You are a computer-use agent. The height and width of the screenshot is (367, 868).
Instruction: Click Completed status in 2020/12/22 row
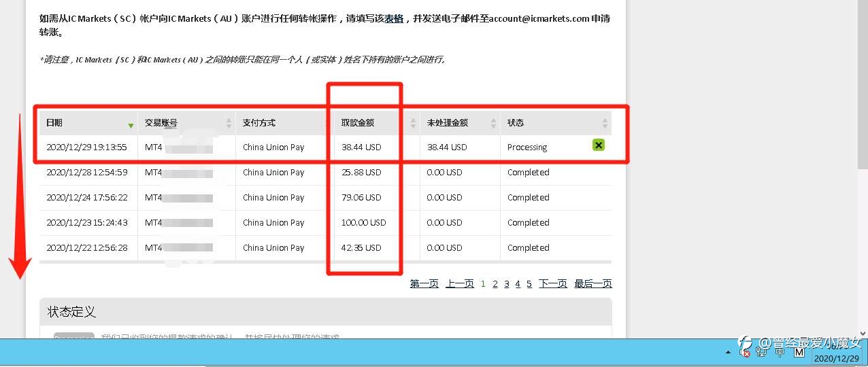(529, 248)
